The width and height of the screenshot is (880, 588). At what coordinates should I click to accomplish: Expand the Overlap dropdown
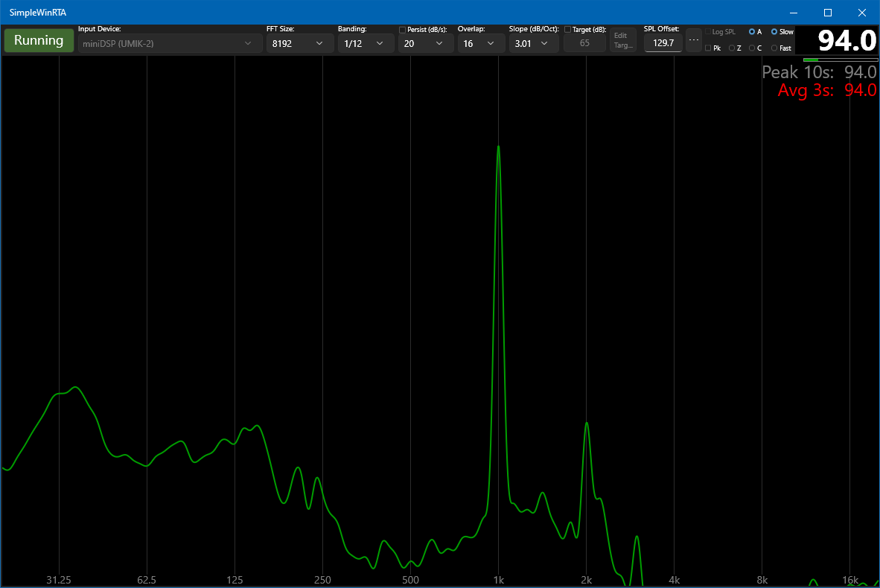[x=480, y=43]
